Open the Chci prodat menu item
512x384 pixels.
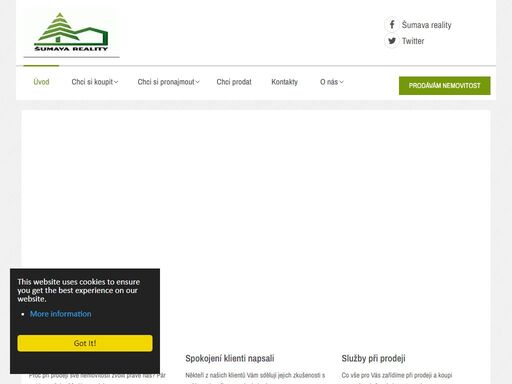pyautogui.click(x=234, y=82)
